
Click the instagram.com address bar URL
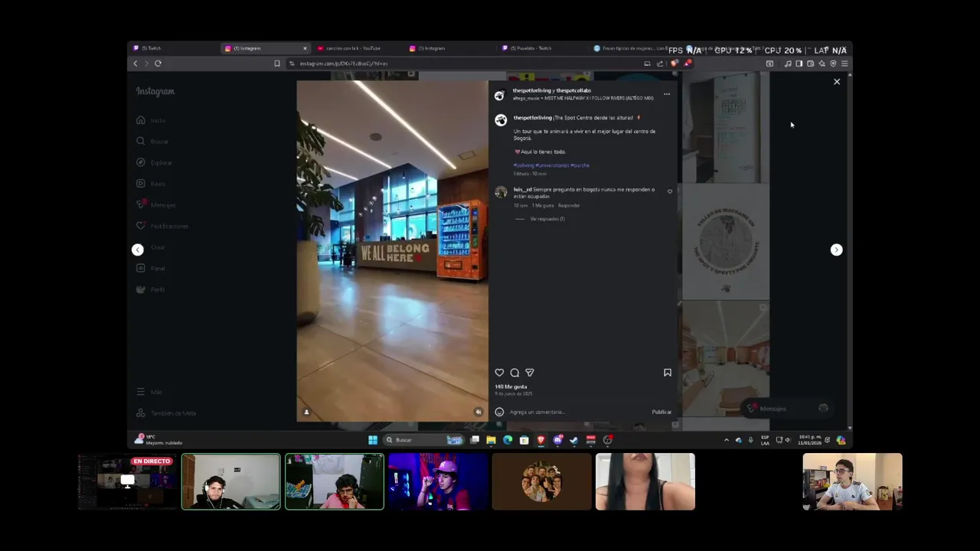click(343, 64)
